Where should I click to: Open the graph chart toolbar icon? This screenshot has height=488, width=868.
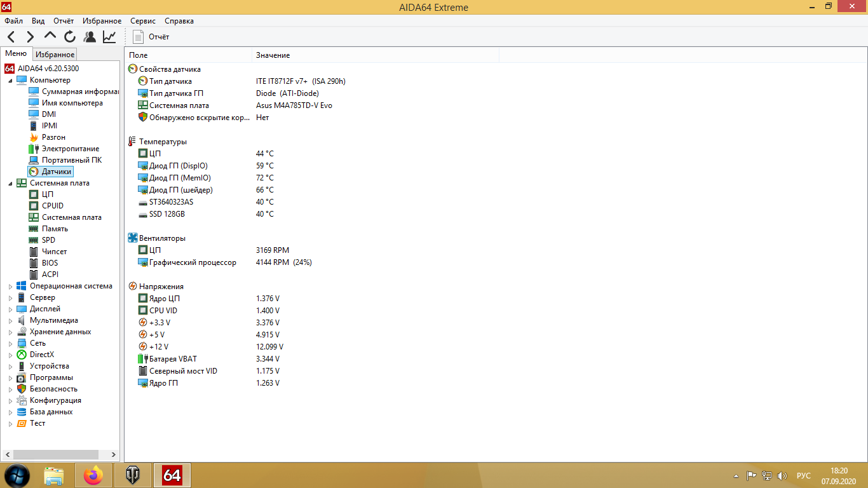click(109, 37)
